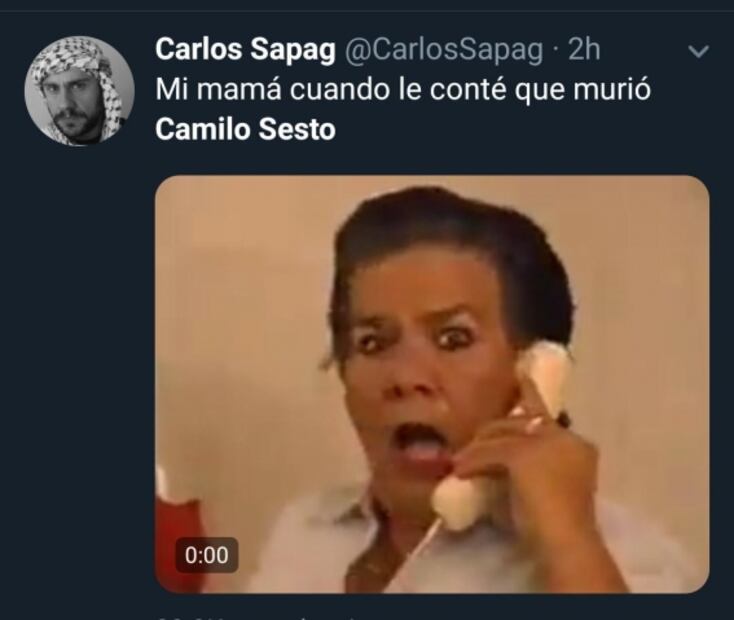The image size is (734, 620).
Task: Select the bold Camilo Sesto text
Action: [x=245, y=129]
